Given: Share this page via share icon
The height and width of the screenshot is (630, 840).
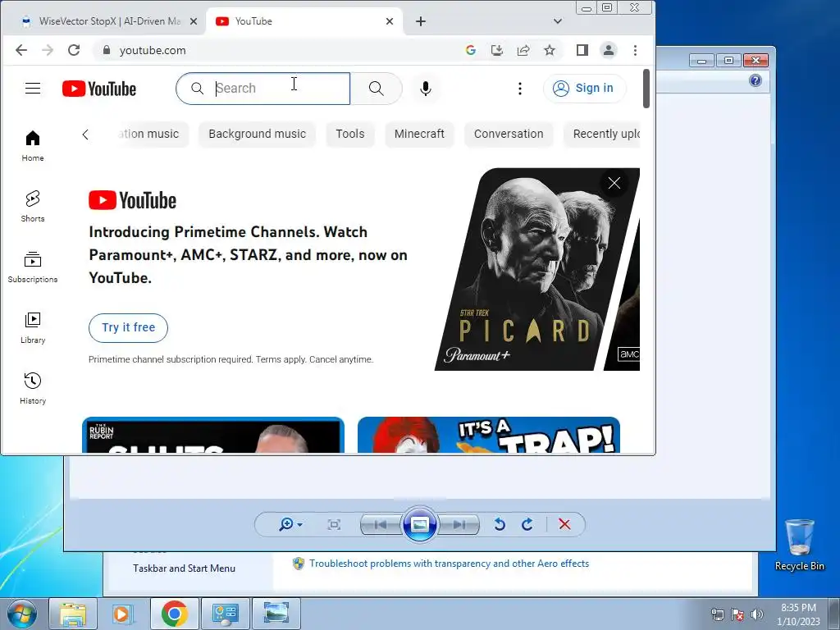Looking at the screenshot, I should point(523,50).
